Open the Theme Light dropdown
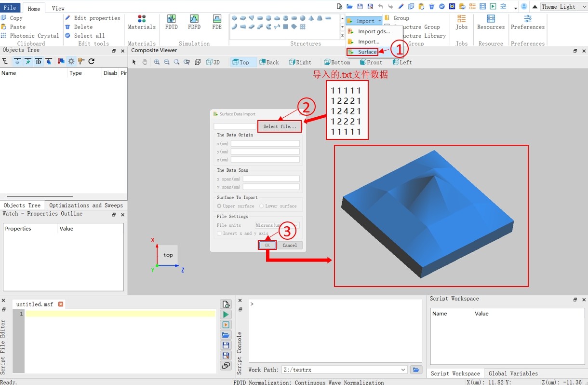The image size is (588, 385). 562,7
